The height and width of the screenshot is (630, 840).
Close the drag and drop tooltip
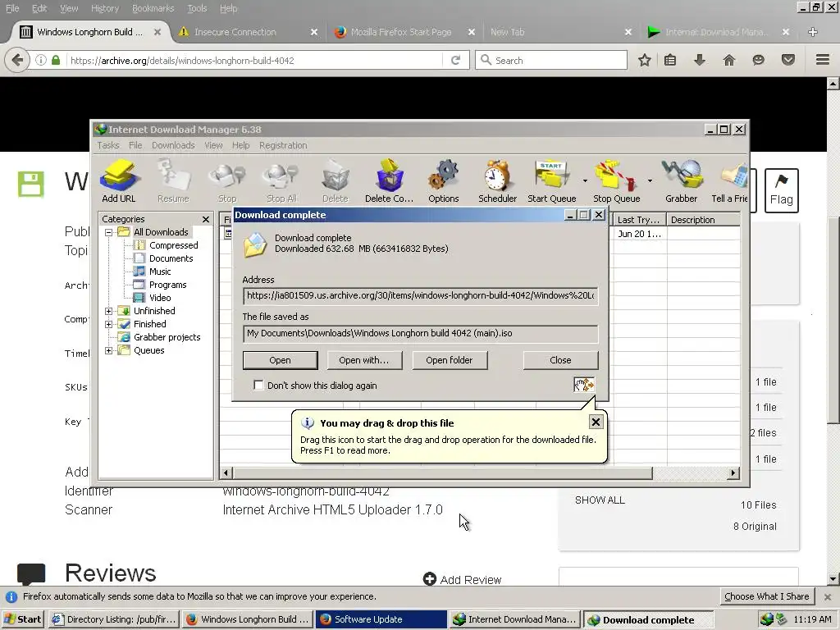596,422
